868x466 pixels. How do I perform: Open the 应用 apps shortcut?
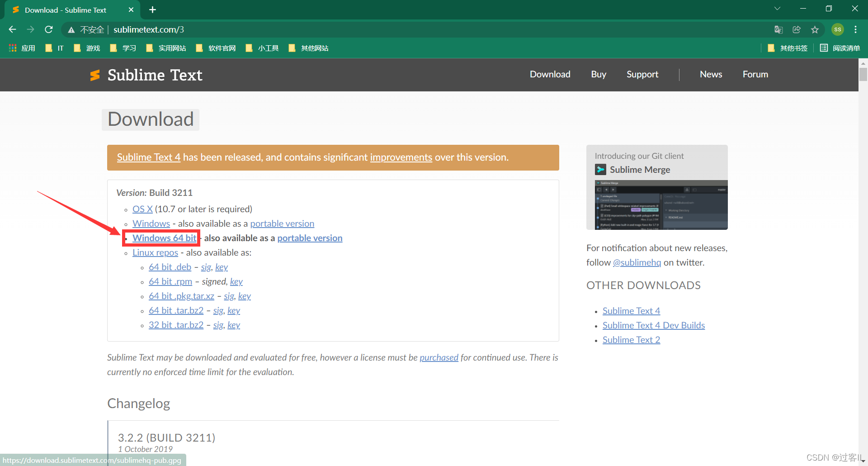coord(22,48)
